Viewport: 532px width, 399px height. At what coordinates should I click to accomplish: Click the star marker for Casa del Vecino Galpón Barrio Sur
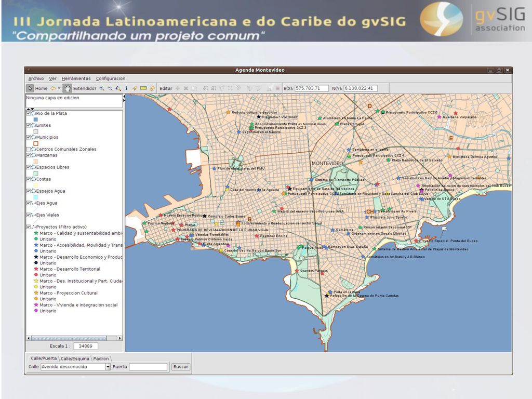(x=220, y=250)
